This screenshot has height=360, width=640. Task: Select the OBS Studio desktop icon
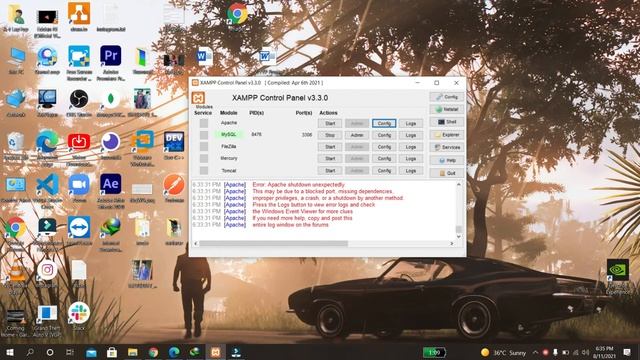[x=79, y=98]
